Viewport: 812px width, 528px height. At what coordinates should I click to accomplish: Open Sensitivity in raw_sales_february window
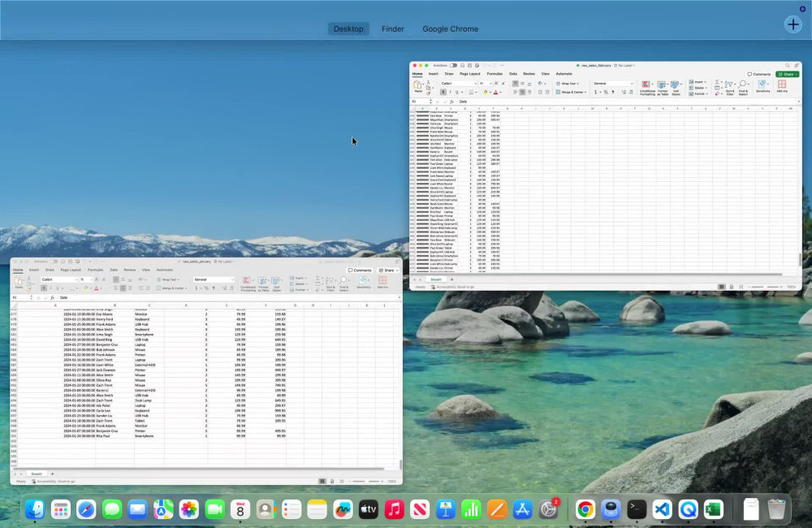[762, 87]
